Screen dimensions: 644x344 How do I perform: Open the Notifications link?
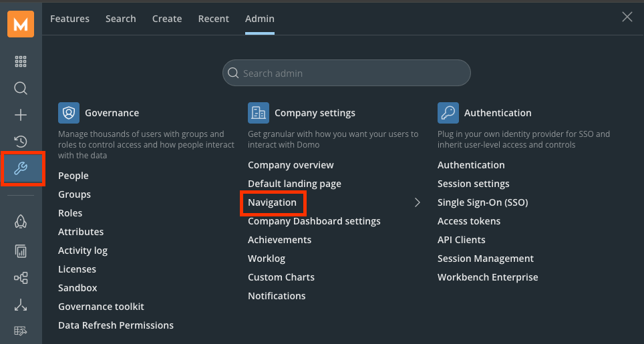(x=277, y=296)
